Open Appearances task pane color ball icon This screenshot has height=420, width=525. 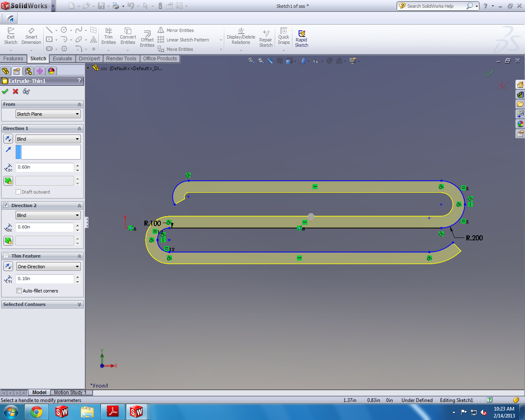coord(520,124)
